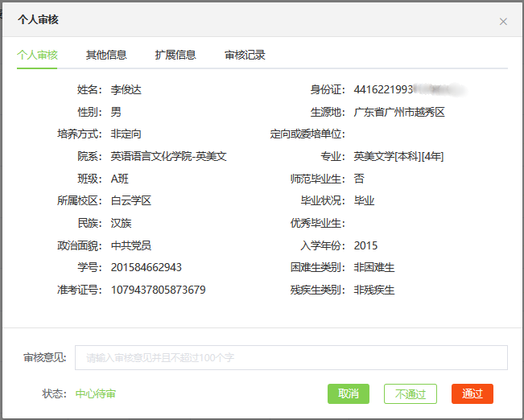Screen dimensions: 524x420
Task: Click the 审核意见 input field
Action: pyautogui.click(x=291, y=357)
